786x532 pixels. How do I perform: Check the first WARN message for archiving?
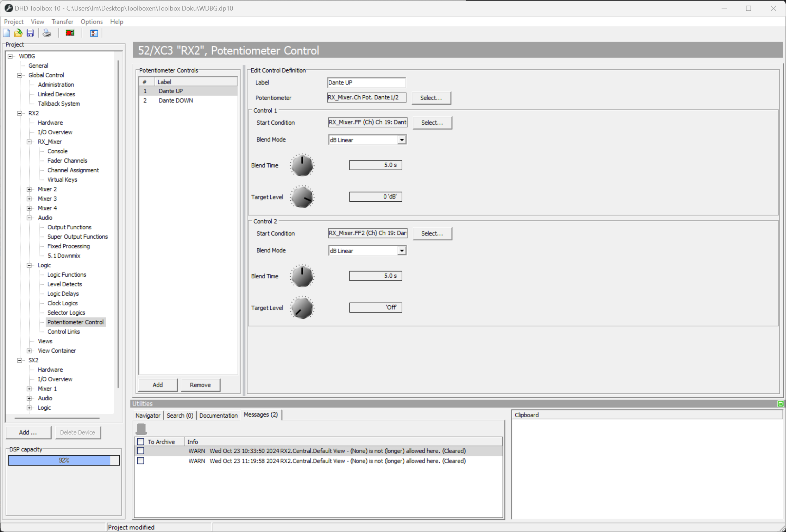(141, 451)
